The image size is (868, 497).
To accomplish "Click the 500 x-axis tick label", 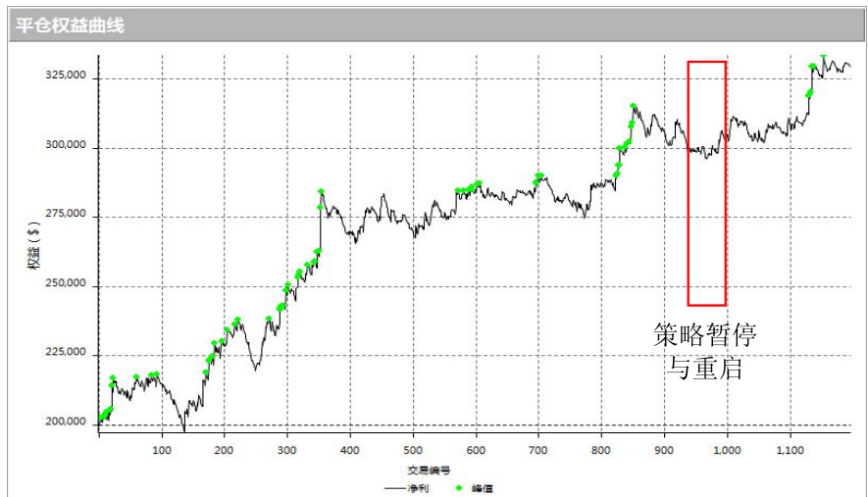I will click(x=413, y=449).
